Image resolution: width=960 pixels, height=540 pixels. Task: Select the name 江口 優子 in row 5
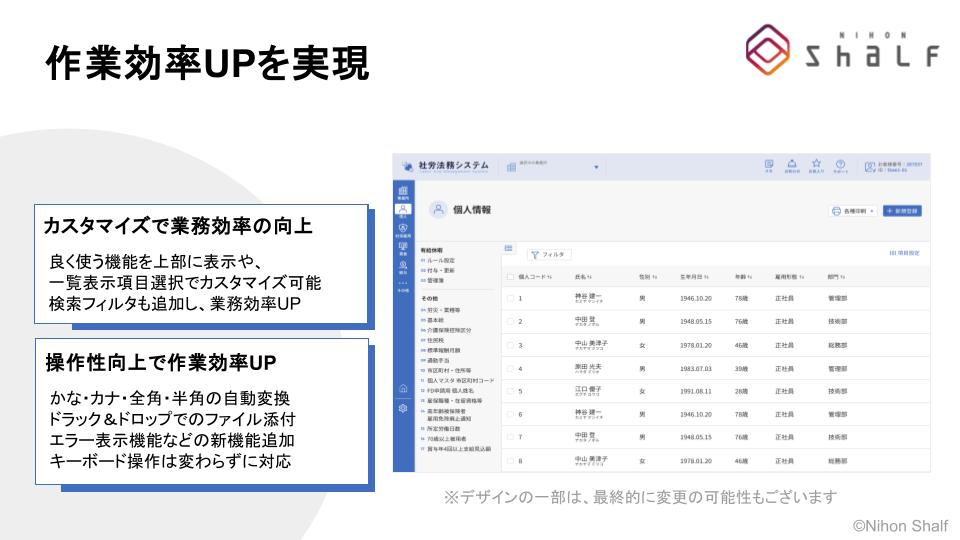588,389
